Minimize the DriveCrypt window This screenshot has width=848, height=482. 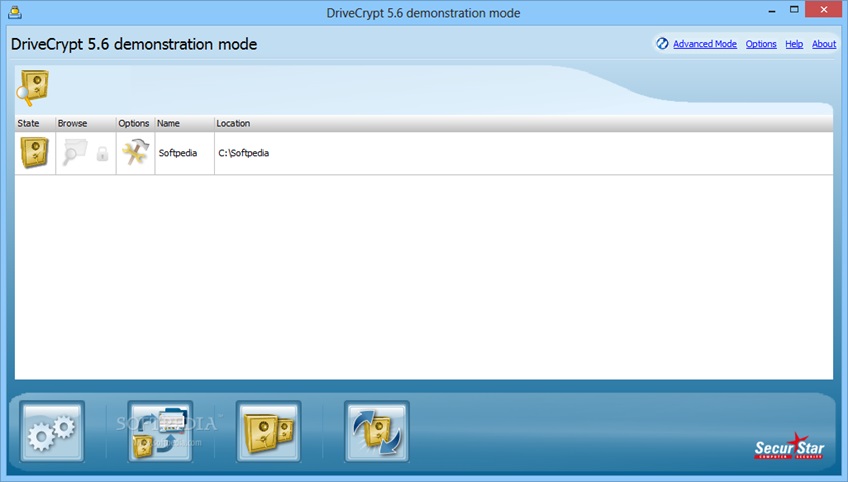click(772, 11)
